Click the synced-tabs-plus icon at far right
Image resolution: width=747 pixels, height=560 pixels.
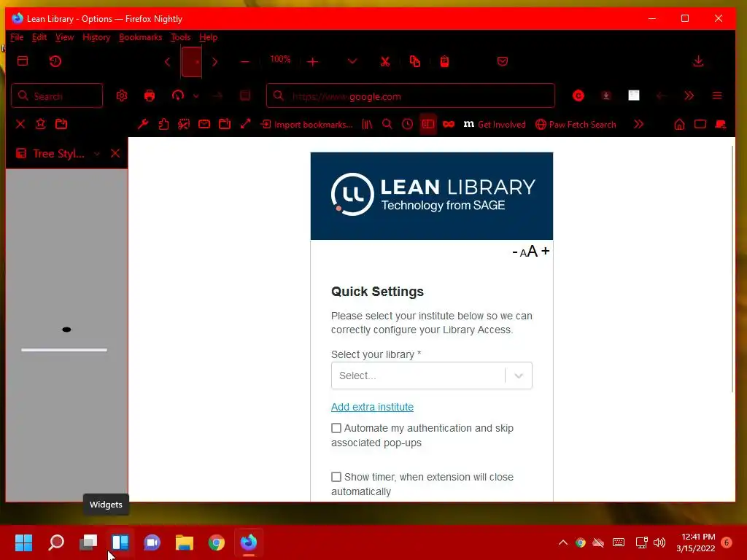coord(720,124)
